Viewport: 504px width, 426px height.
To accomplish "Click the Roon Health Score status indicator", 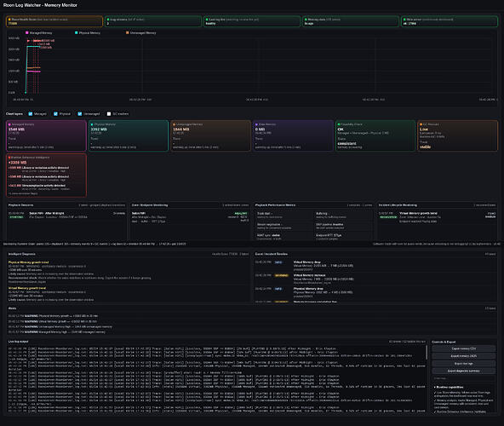I will coord(9,20).
